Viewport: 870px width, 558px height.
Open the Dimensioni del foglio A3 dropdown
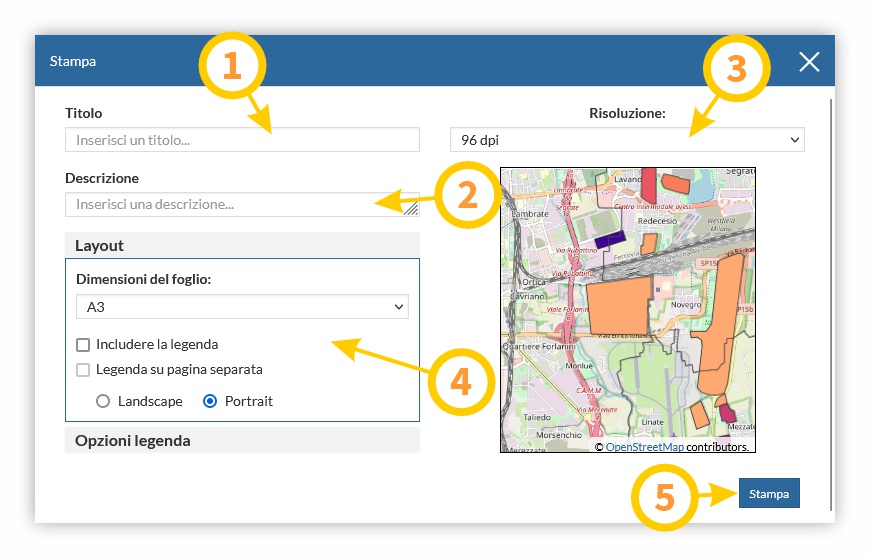point(242,307)
